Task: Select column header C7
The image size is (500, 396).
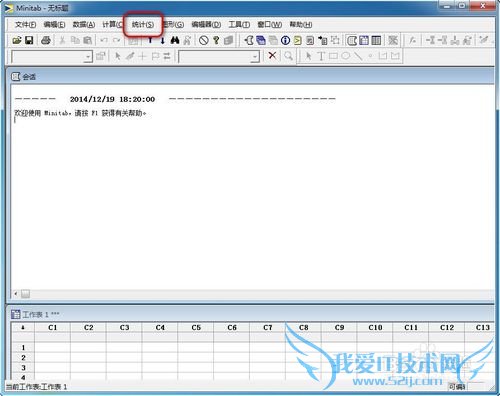Action: [x=268, y=328]
